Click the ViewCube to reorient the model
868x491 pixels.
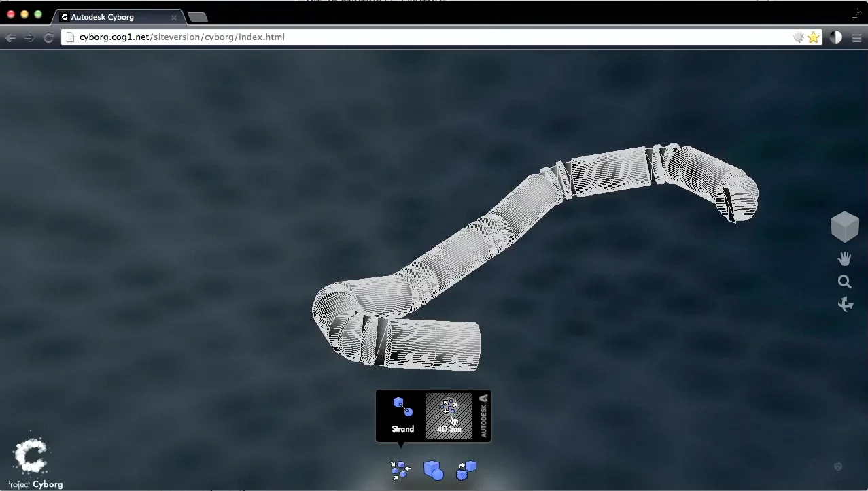[844, 226]
